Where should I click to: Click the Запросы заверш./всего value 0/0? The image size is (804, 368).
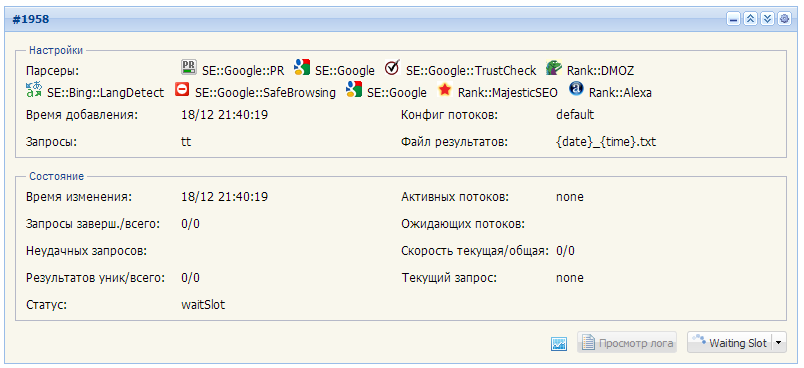click(190, 224)
